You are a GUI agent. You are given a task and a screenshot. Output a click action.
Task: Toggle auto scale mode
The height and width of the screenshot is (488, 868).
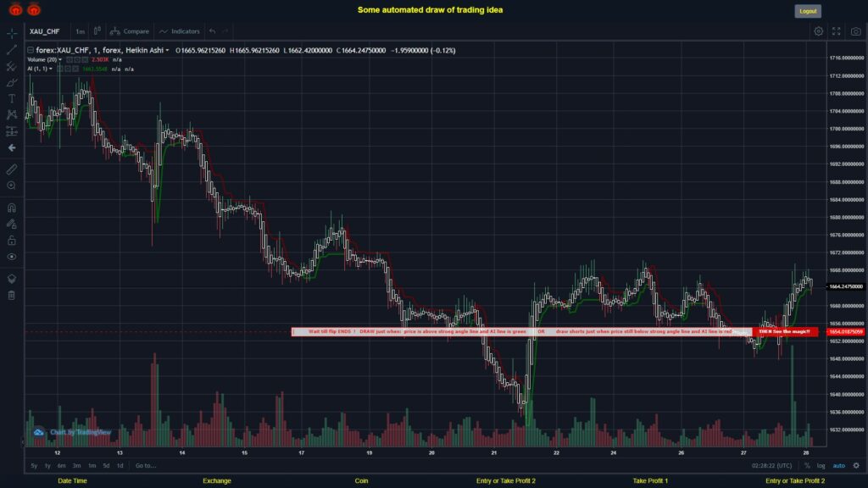pos(838,466)
